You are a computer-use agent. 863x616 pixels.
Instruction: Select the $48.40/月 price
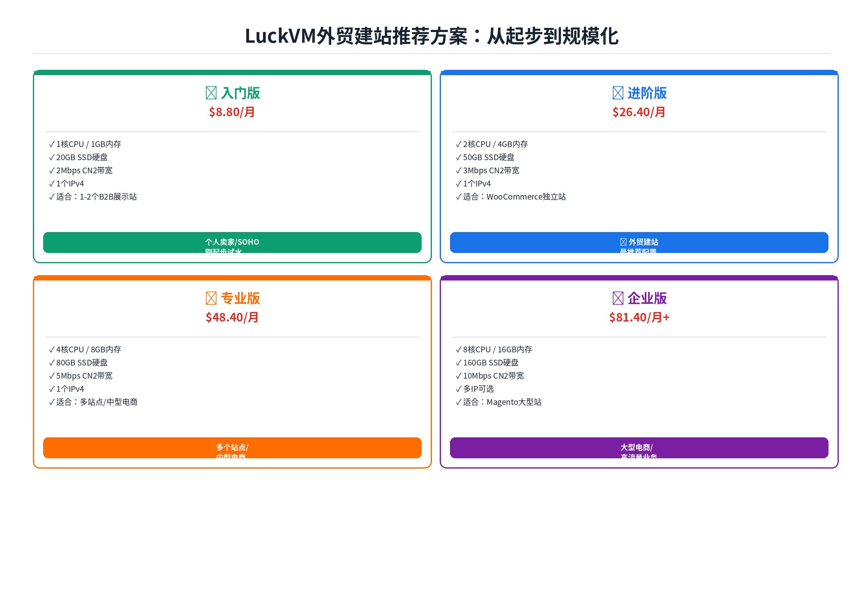(x=232, y=317)
